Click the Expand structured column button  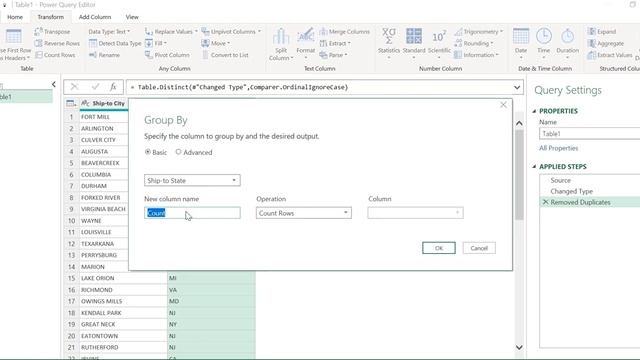click(x=602, y=31)
